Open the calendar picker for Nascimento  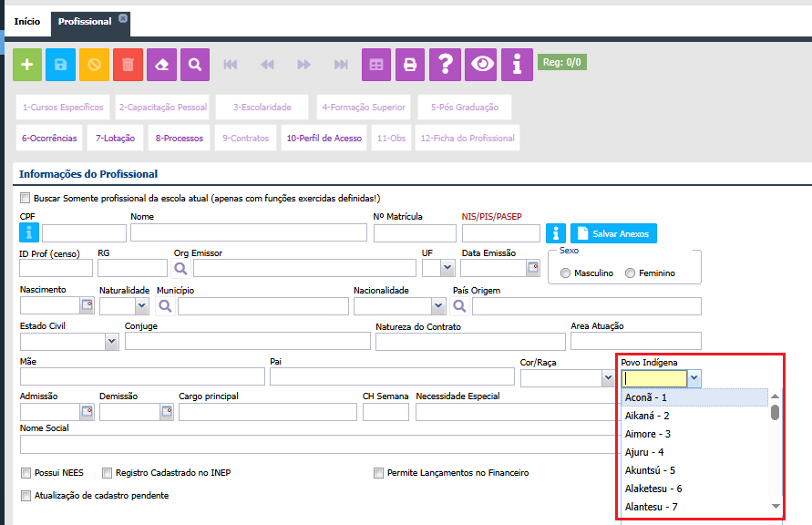click(x=87, y=305)
